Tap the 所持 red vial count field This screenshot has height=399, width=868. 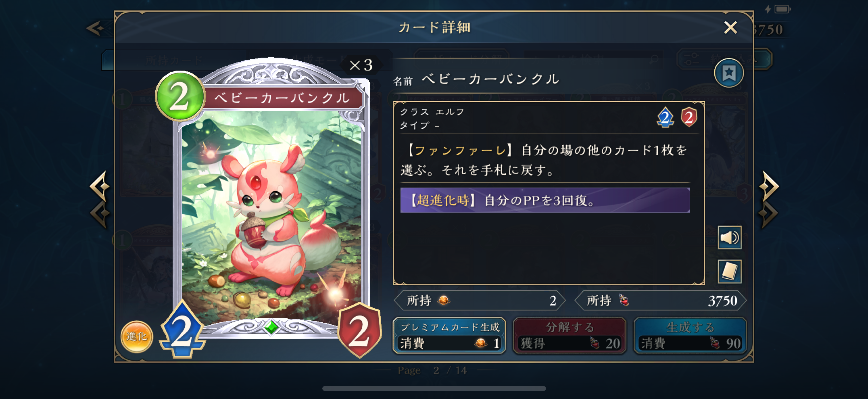tap(660, 300)
